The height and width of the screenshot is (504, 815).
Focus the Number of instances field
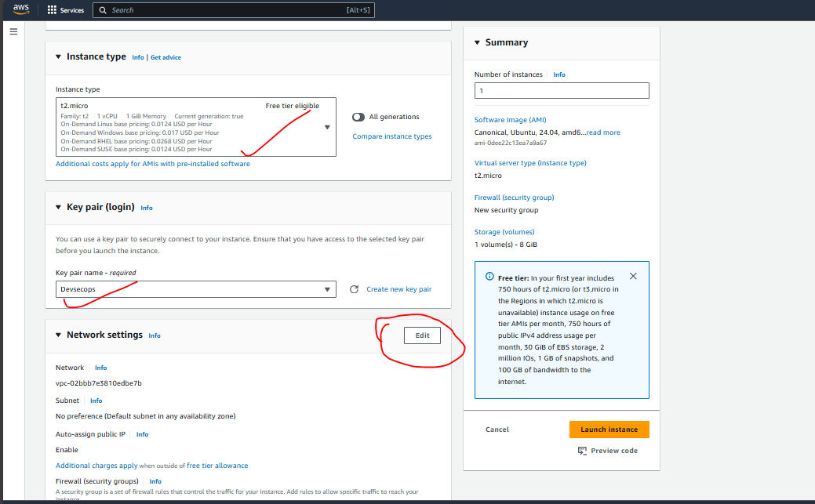pos(562,90)
